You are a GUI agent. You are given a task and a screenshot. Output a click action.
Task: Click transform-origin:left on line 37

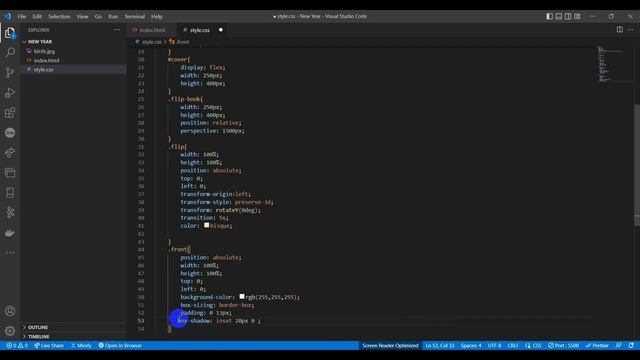coord(215,194)
